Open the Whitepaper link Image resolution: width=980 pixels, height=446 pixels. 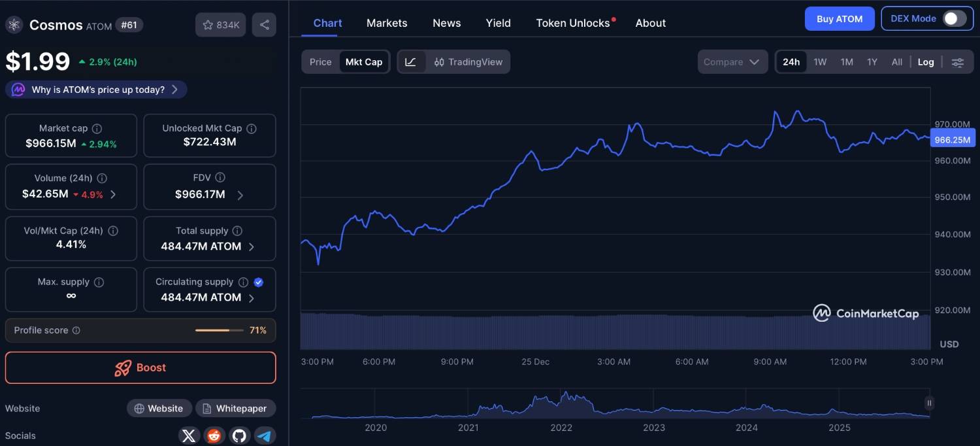tap(235, 409)
